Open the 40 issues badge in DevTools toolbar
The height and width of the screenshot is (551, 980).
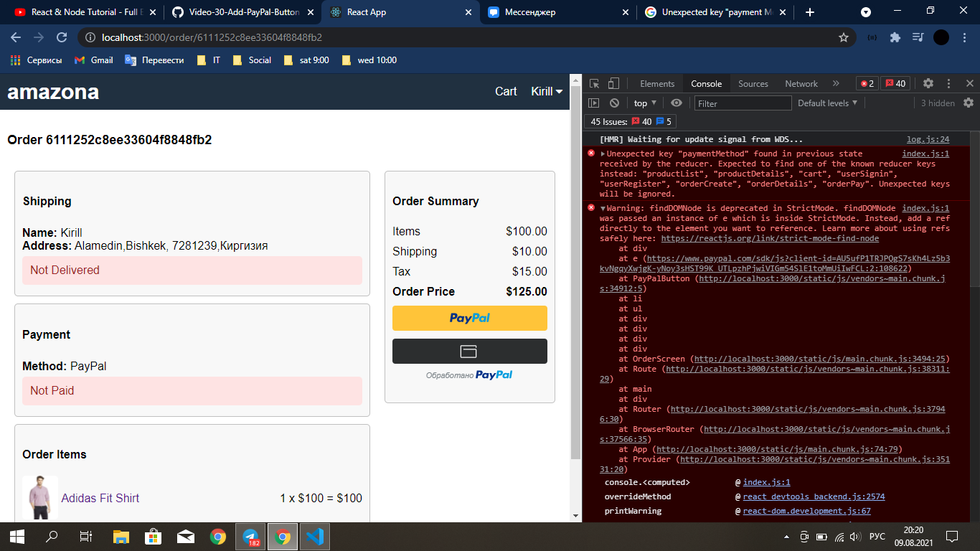click(x=895, y=83)
